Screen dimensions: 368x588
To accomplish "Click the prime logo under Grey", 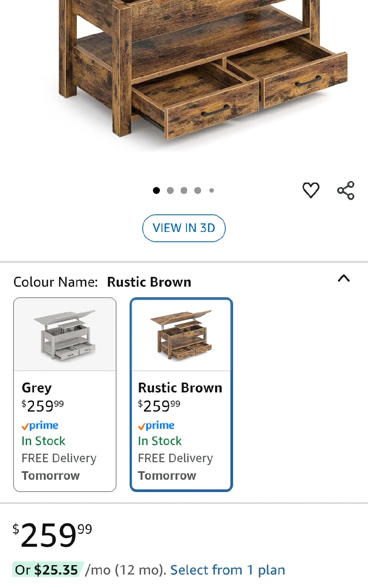I will [x=40, y=425].
